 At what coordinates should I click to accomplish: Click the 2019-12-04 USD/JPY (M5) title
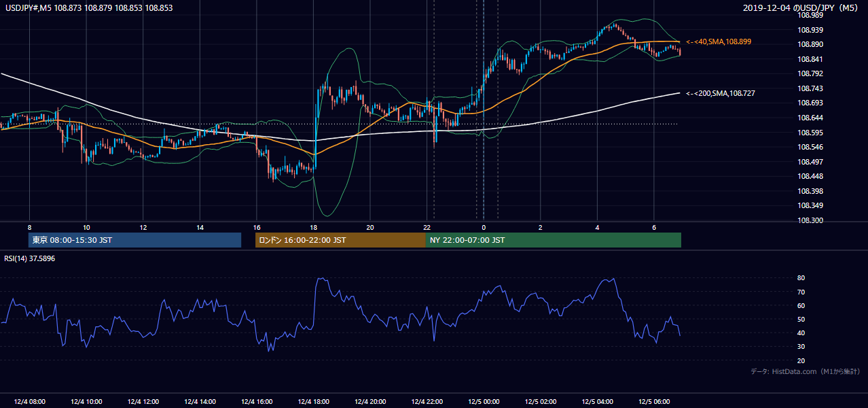[801, 7]
